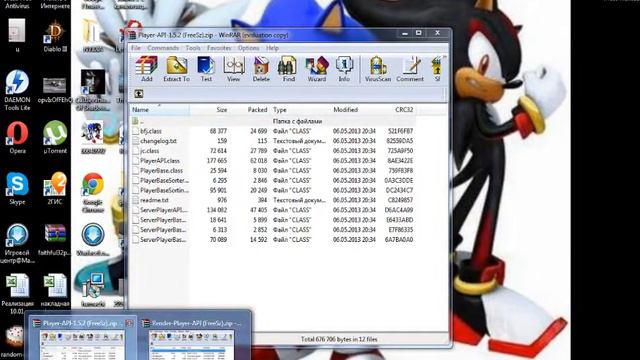This screenshot has width=640, height=360.
Task: Click the VirusScan toolbar icon
Action: tap(378, 69)
